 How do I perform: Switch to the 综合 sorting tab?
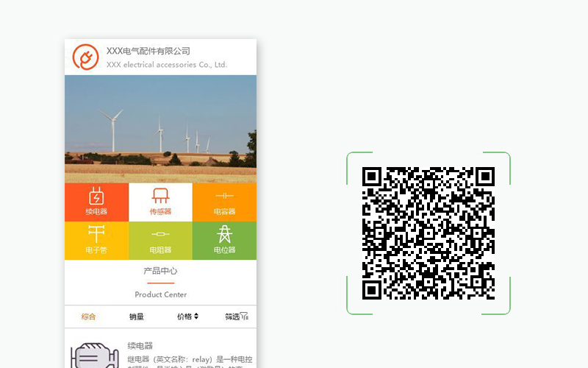pos(88,316)
